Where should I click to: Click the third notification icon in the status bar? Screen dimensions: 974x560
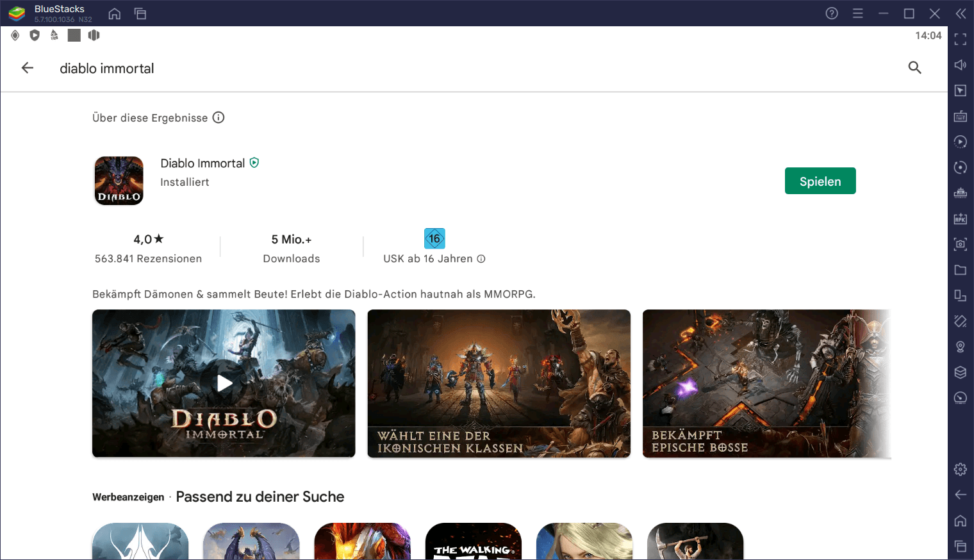coord(54,35)
